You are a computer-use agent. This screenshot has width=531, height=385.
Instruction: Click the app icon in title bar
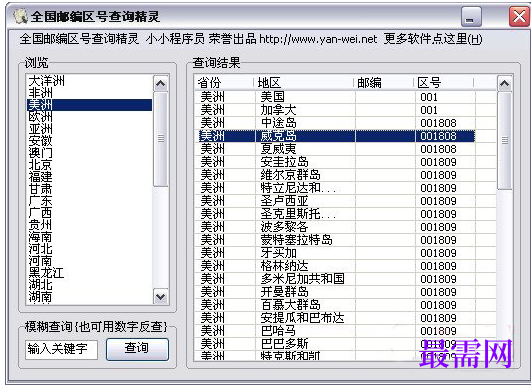tap(20, 16)
